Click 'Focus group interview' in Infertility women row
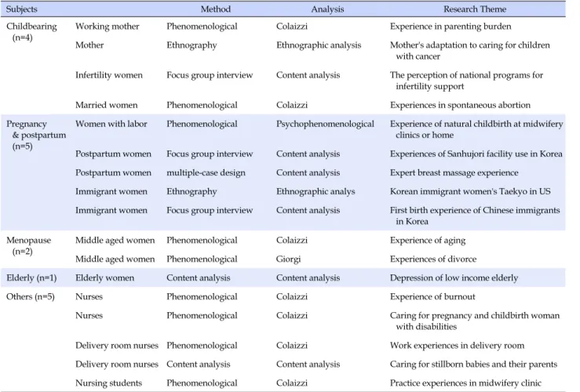This screenshot has height=392, width=580. tap(210, 75)
